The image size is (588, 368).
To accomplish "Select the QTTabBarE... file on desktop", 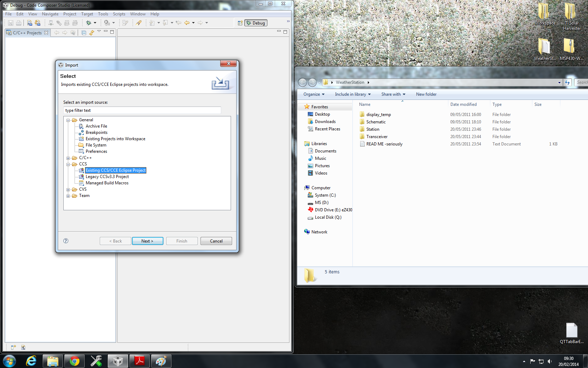I will [x=572, y=333].
